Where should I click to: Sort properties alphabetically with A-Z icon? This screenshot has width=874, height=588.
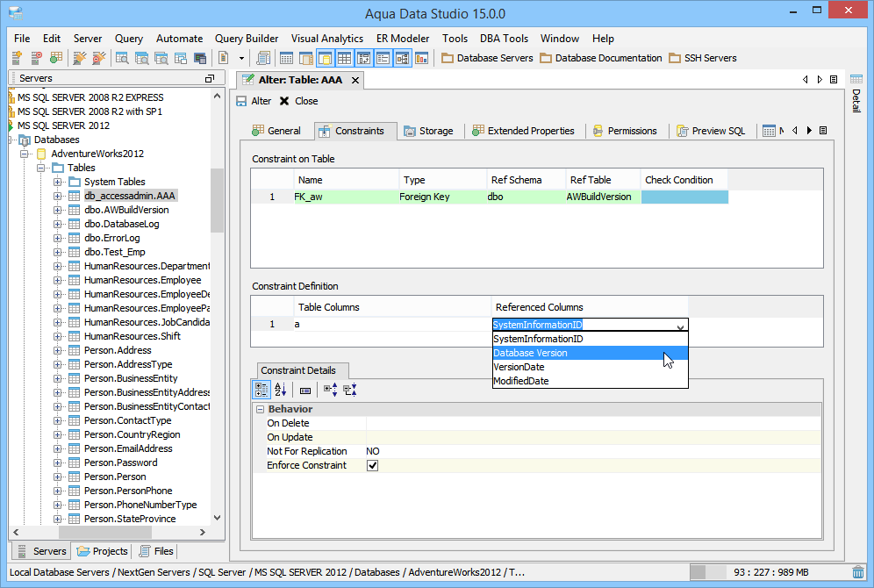pyautogui.click(x=281, y=390)
